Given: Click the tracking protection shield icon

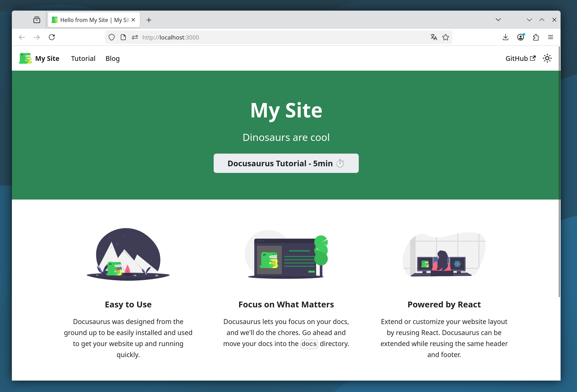Looking at the screenshot, I should [x=111, y=37].
